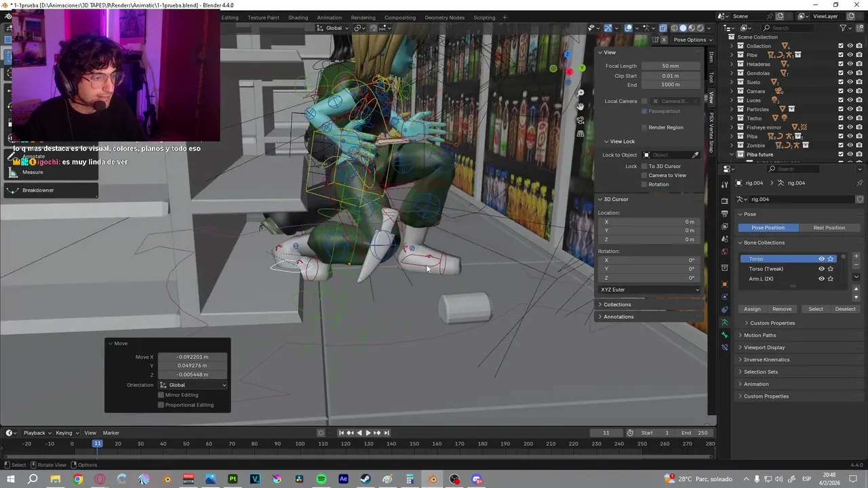
Task: Toggle camera view gizmo icon
Action: click(580, 120)
